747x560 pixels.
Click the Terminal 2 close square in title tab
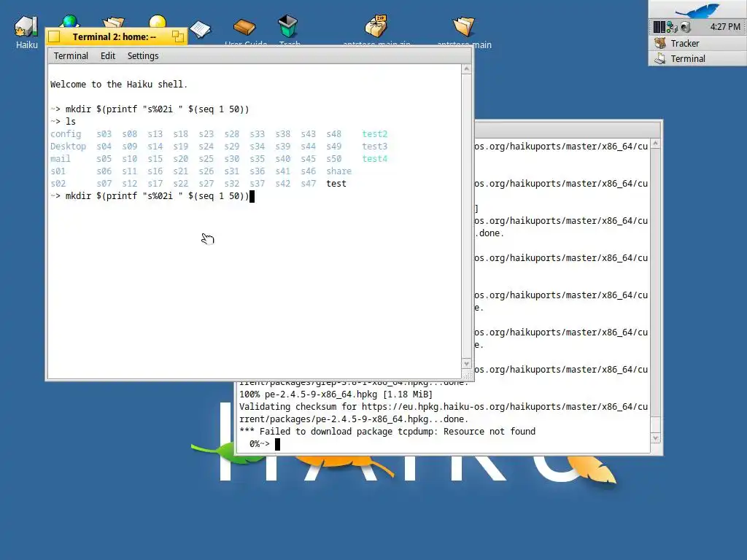54,36
